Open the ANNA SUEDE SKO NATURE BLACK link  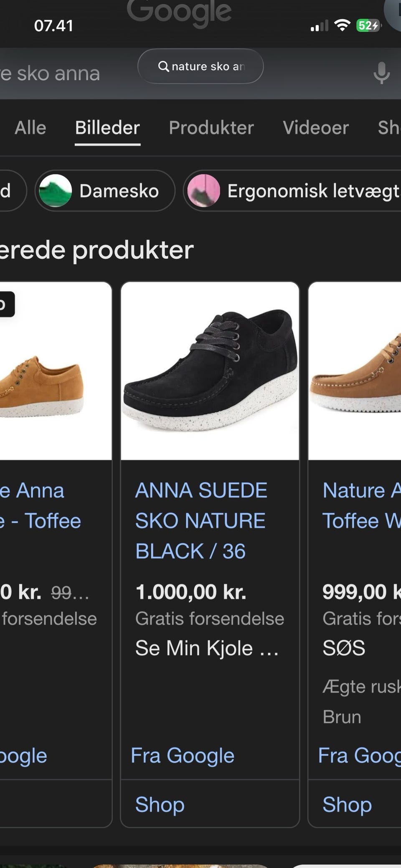tap(201, 520)
